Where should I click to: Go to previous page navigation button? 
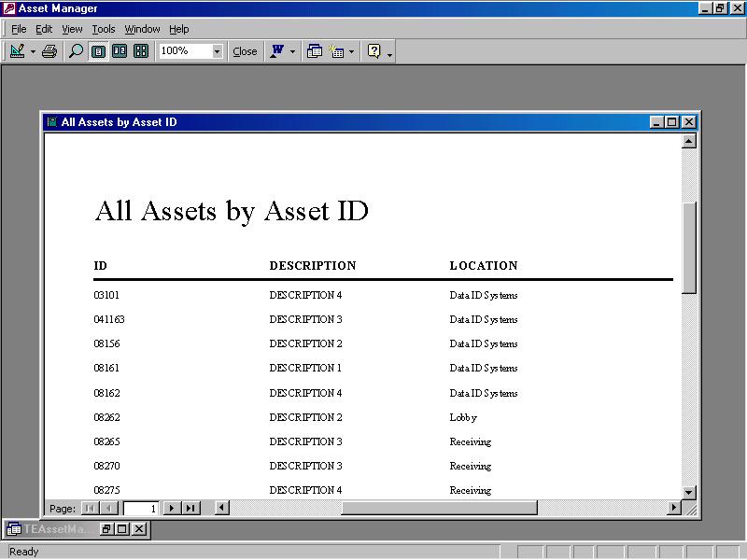(x=109, y=508)
